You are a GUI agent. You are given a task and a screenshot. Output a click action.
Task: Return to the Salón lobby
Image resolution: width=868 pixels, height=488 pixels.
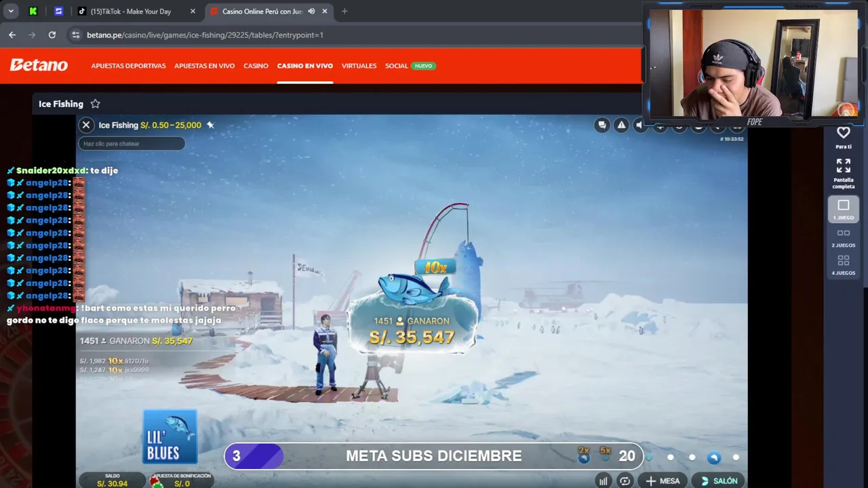(719, 481)
